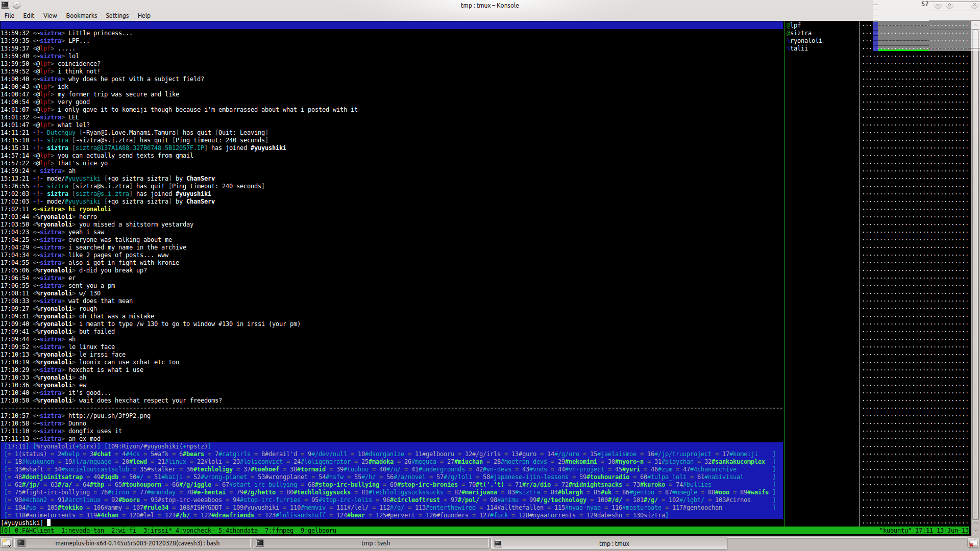This screenshot has width=980, height=551.
Task: Click channel 17#komeiji in the window list
Action: coord(740,454)
